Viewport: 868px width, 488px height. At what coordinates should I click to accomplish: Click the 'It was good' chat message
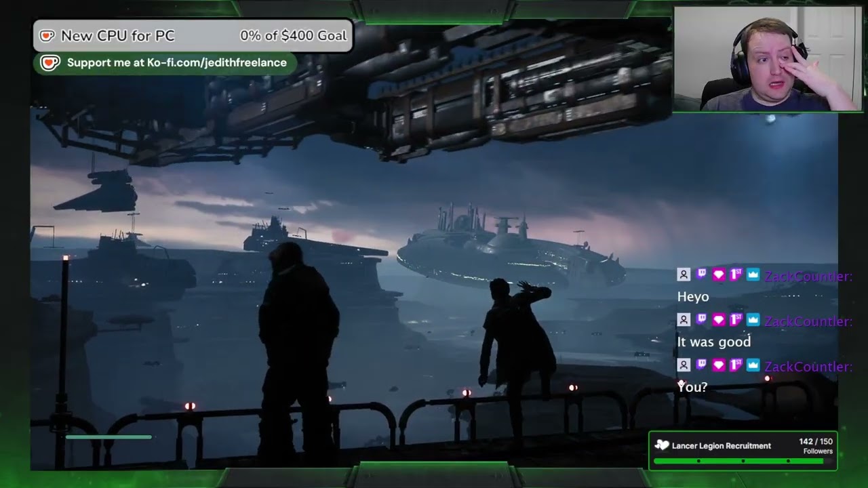pyautogui.click(x=714, y=342)
